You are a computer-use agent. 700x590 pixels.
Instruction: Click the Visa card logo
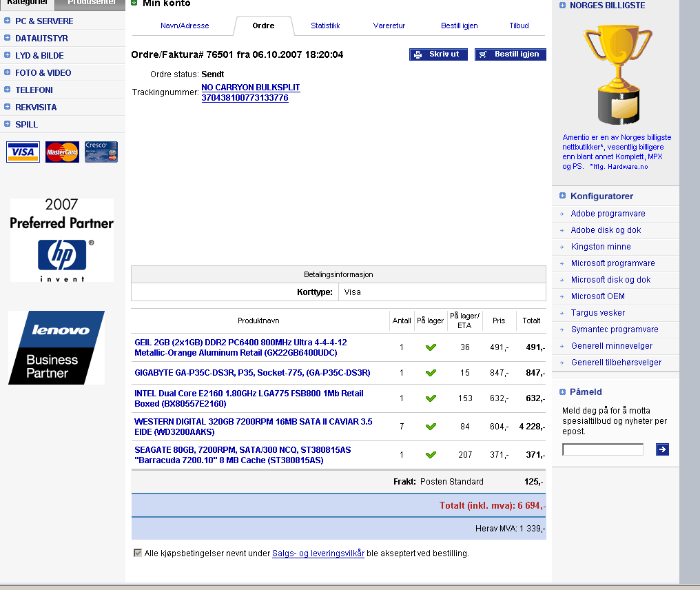point(23,152)
